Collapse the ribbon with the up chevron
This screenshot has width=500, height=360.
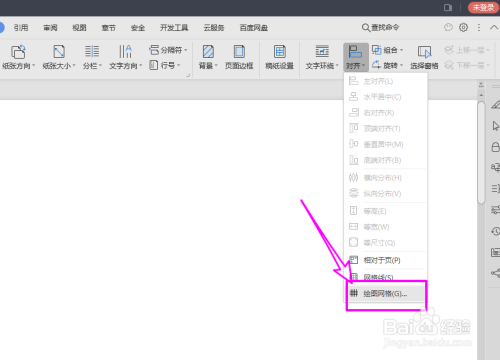click(494, 27)
